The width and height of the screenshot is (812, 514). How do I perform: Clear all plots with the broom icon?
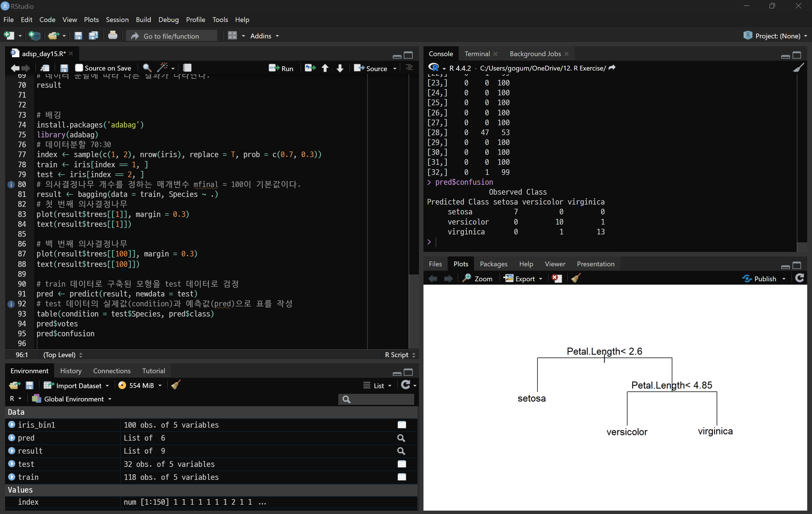576,278
